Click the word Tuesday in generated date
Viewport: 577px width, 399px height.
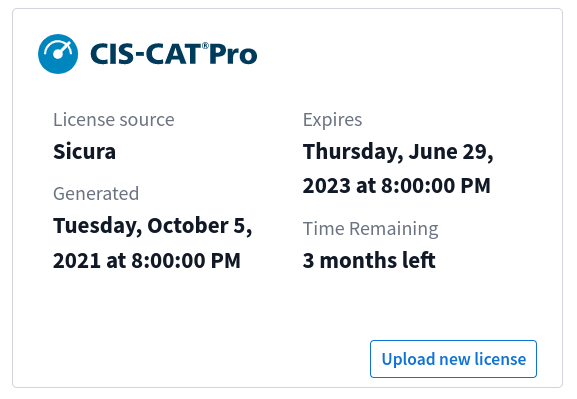pyautogui.click(x=98, y=226)
